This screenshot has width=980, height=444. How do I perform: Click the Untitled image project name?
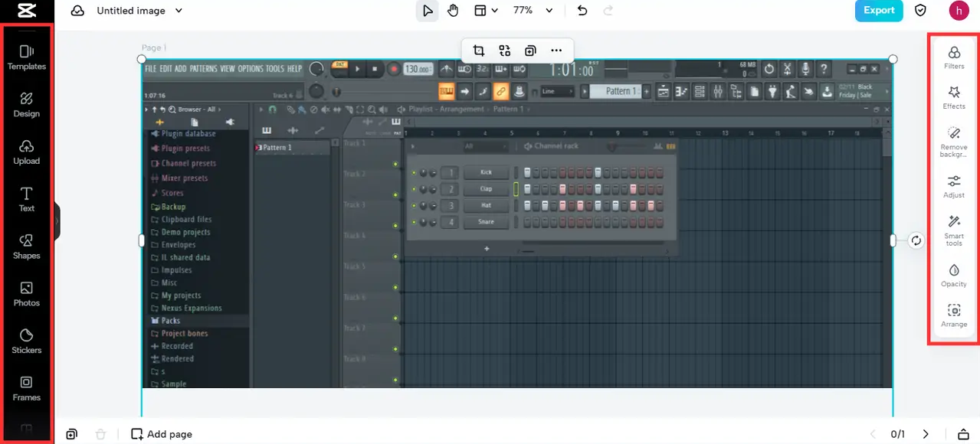[x=131, y=11]
